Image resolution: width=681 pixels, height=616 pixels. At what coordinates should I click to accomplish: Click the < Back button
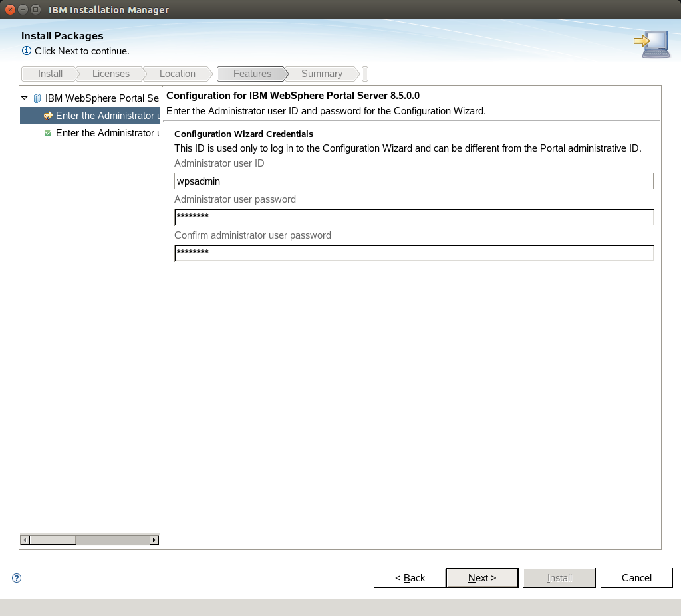[410, 578]
